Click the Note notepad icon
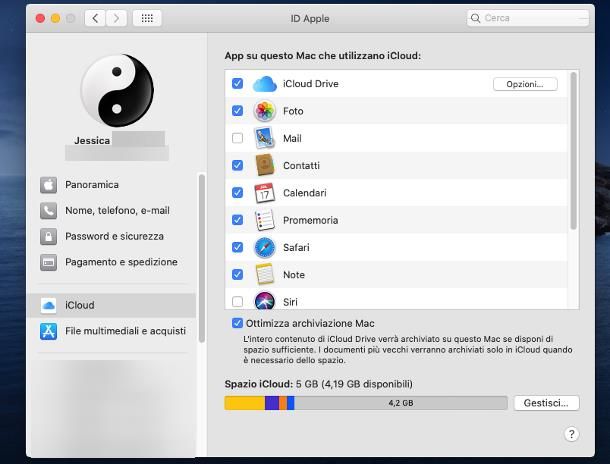Screen dimensions: 610x464 click(x=265, y=275)
